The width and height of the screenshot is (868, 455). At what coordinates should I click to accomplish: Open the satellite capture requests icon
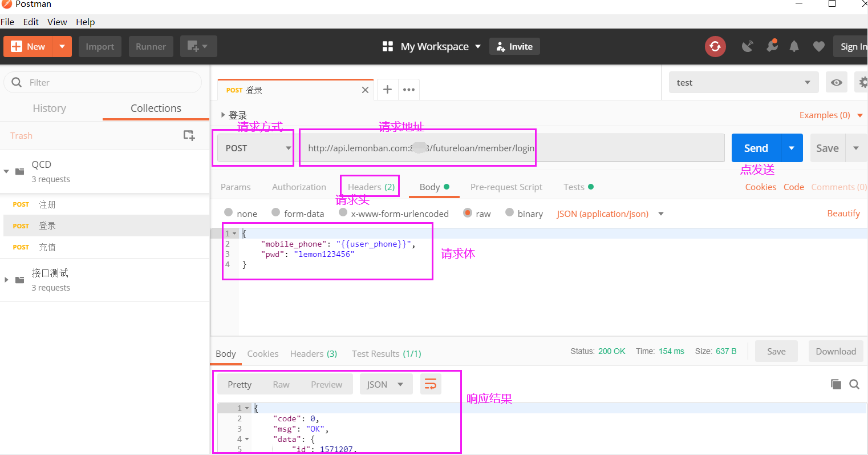747,46
